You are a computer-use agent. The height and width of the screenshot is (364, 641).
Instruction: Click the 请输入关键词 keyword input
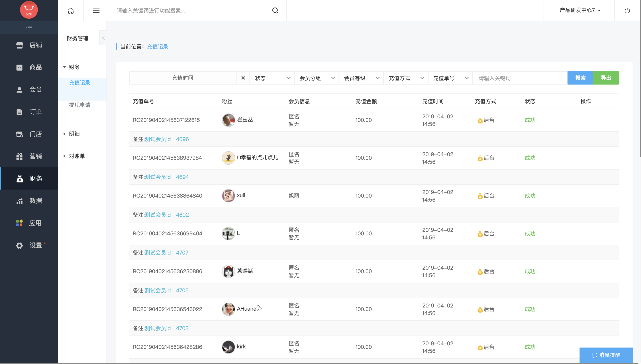pos(520,78)
